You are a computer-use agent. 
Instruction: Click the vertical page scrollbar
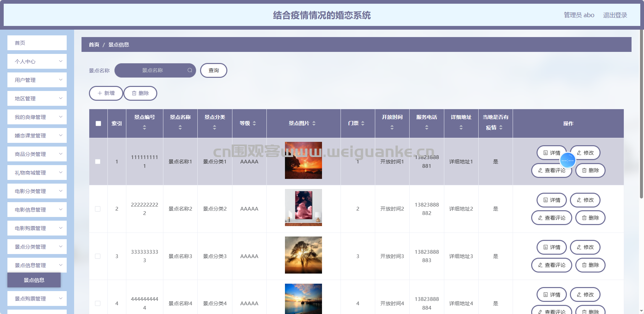tap(641, 115)
